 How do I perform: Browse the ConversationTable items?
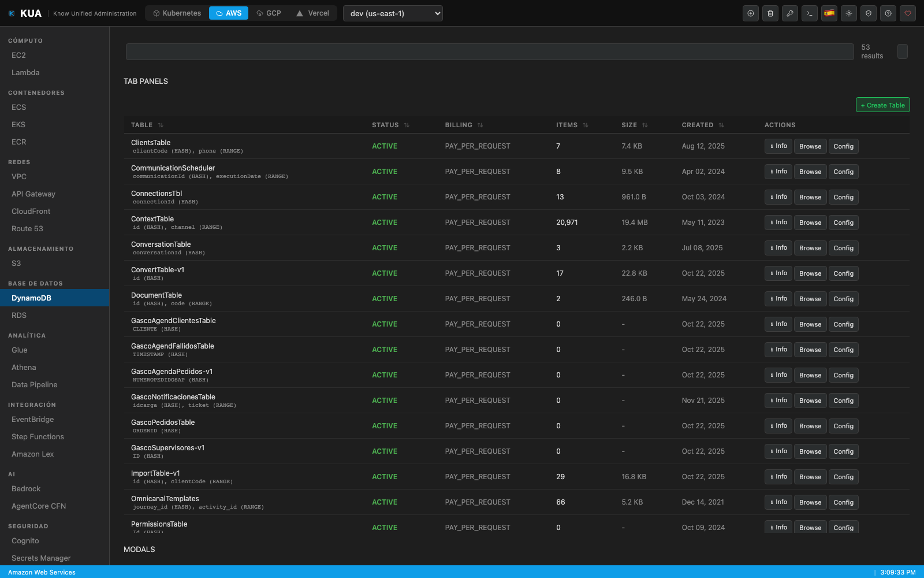(810, 248)
